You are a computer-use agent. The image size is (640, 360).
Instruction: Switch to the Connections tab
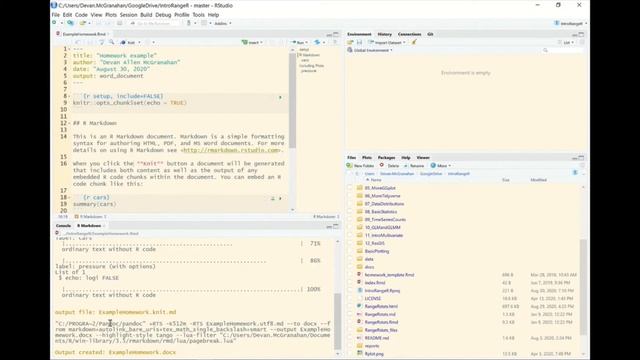point(409,34)
